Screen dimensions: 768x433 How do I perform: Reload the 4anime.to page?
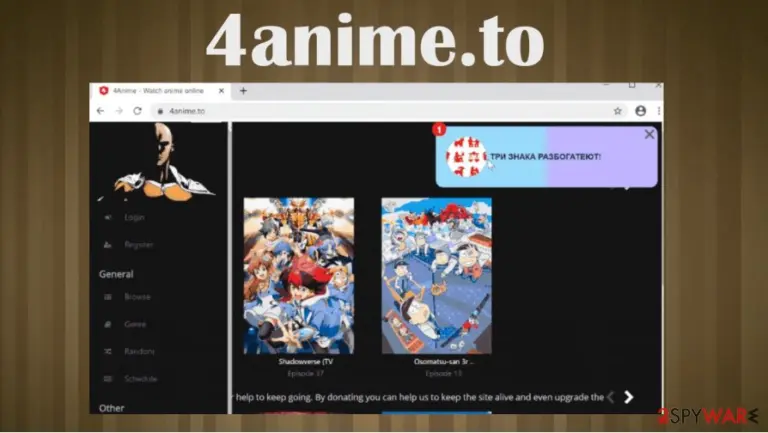[138, 111]
